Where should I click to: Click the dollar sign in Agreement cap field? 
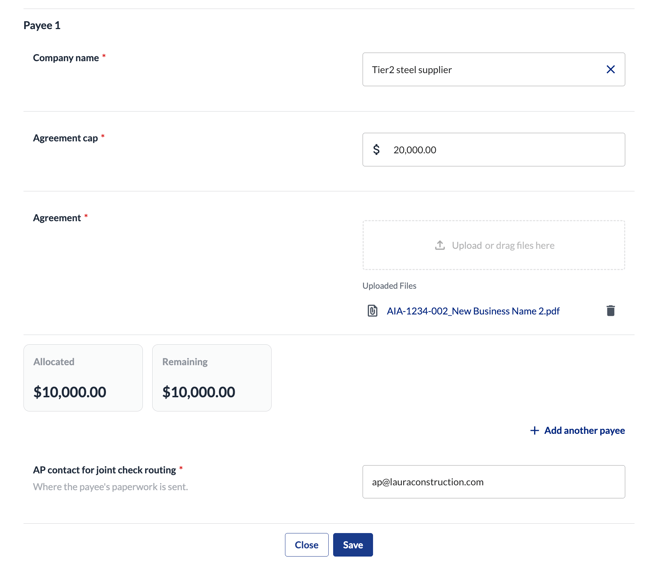tap(376, 150)
